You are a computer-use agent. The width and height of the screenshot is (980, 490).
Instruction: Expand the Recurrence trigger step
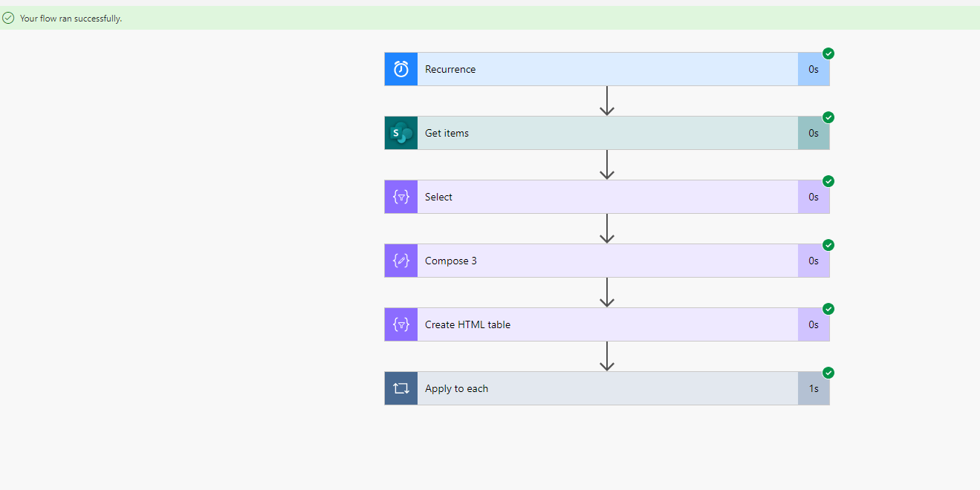coord(607,69)
